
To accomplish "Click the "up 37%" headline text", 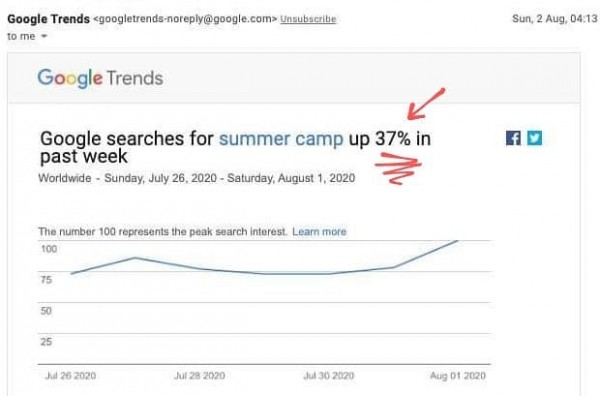I will 380,139.
